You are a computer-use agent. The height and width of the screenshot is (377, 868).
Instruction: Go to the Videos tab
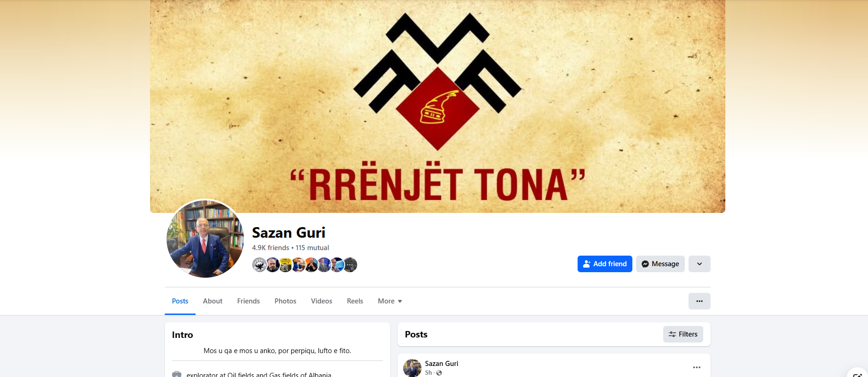(x=322, y=301)
